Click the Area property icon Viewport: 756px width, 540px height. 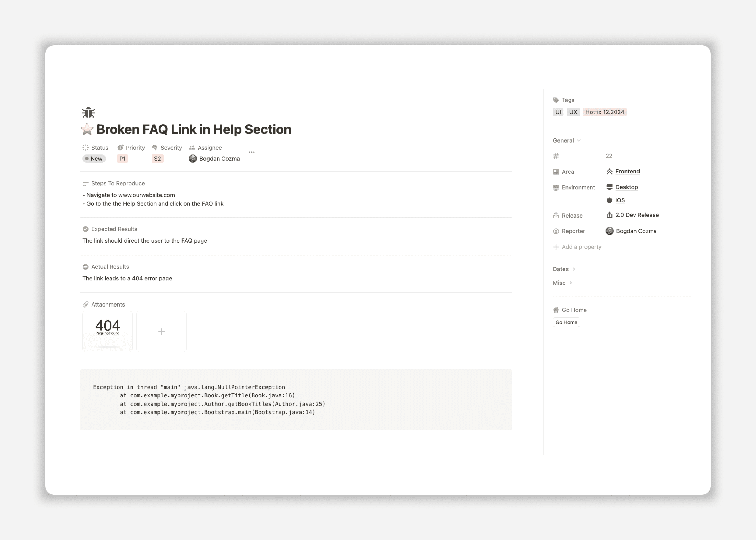tap(556, 172)
